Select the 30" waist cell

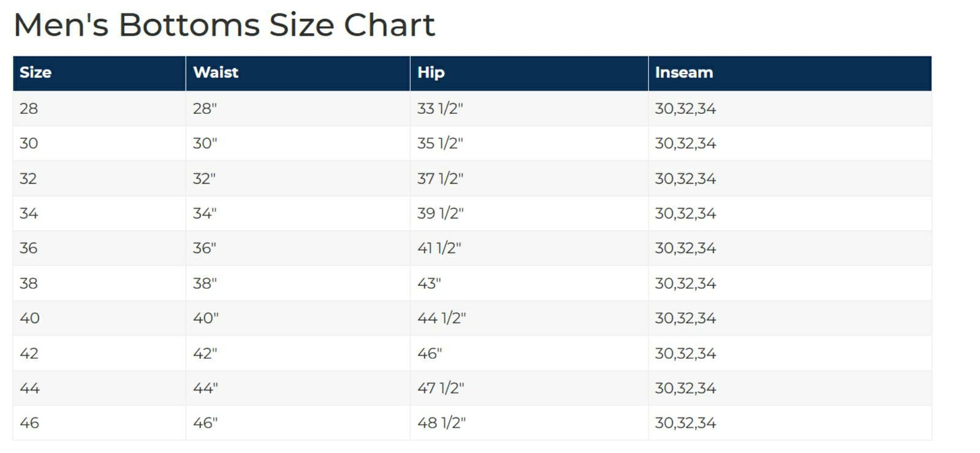coord(298,144)
